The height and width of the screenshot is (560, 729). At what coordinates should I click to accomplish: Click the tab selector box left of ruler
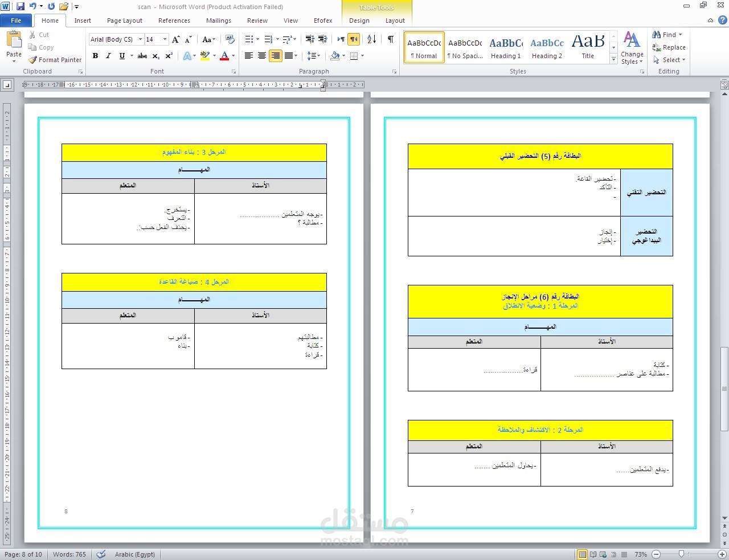tap(7, 85)
